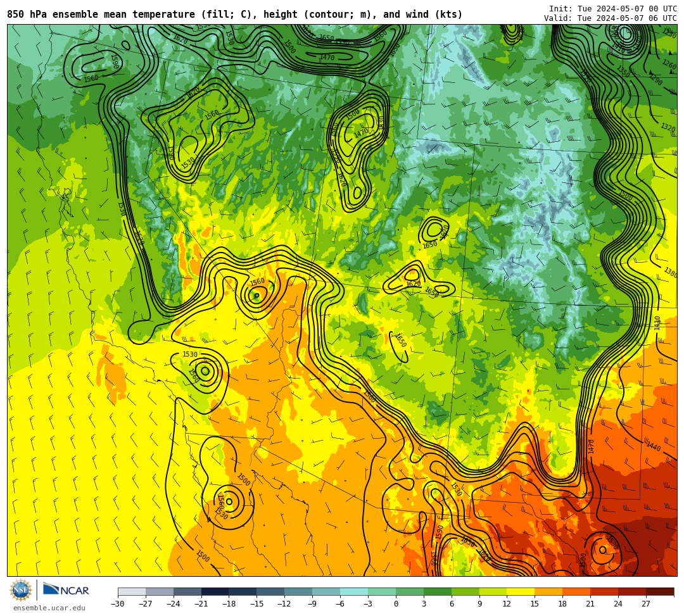
Task: Click the 12 colorbar tick label
Action: [x=507, y=604]
